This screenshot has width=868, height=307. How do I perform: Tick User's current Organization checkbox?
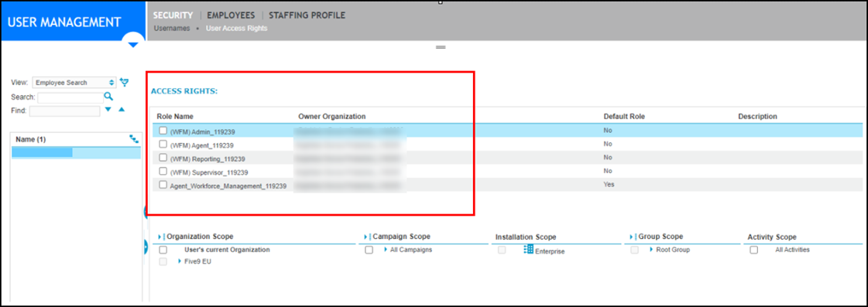click(x=163, y=250)
